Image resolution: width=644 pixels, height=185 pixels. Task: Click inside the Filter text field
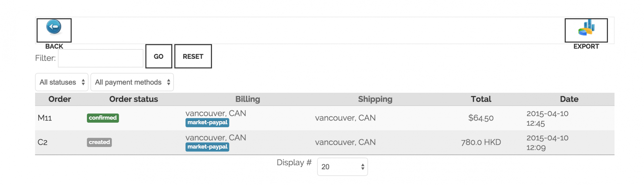coord(100,58)
